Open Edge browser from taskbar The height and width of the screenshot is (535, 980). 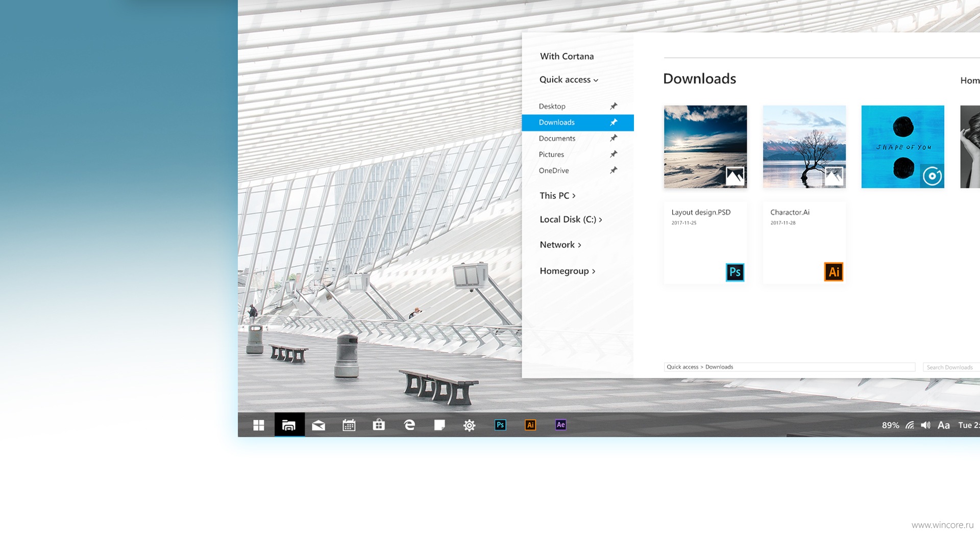[x=409, y=425]
